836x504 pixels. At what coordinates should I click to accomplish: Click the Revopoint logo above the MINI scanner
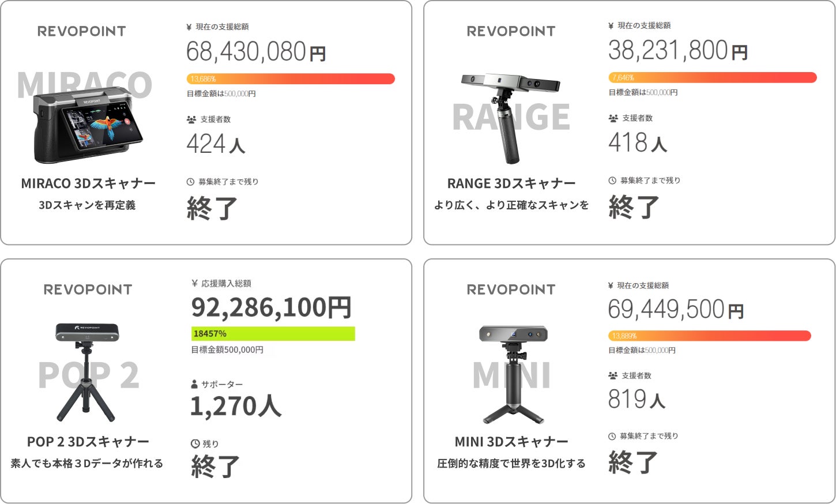pos(511,289)
